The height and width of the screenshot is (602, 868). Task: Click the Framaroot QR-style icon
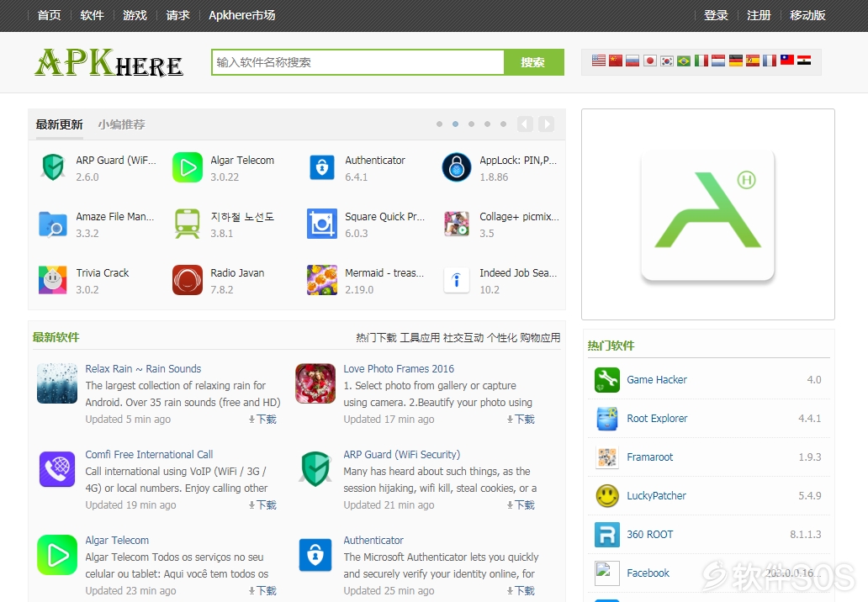[x=607, y=457]
